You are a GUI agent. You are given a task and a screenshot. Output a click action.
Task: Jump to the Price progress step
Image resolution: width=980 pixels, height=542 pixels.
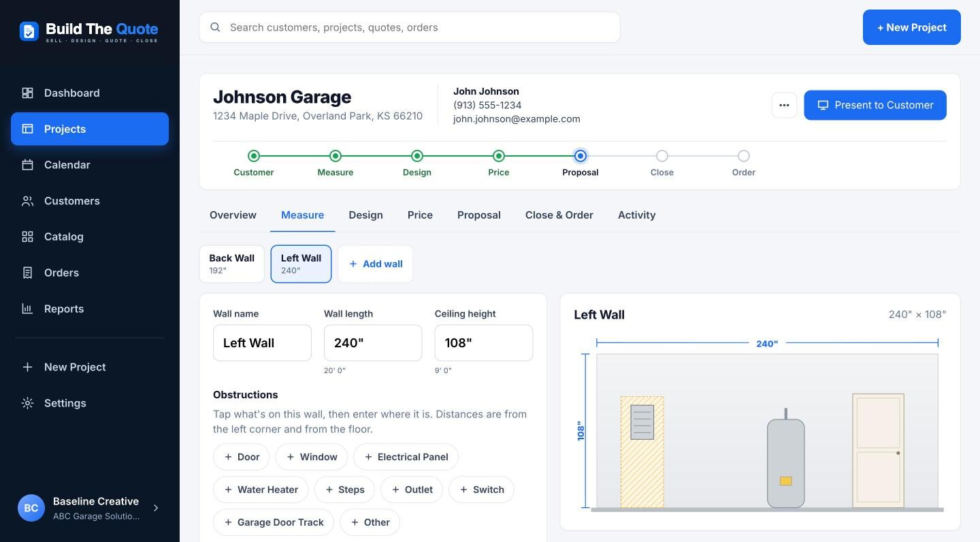499,163
